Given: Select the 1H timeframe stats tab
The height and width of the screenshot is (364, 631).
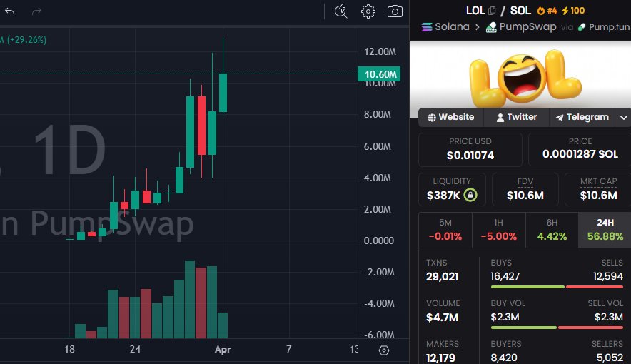Looking at the screenshot, I should (x=498, y=229).
